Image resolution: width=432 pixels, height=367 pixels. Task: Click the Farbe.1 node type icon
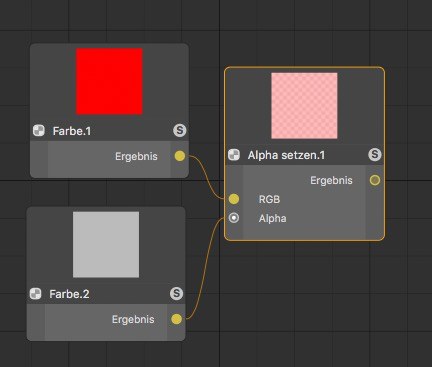coord(39,130)
